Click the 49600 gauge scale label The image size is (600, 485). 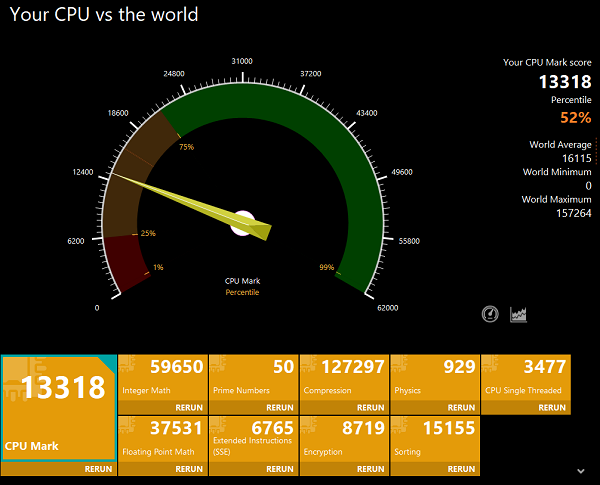pyautogui.click(x=402, y=172)
